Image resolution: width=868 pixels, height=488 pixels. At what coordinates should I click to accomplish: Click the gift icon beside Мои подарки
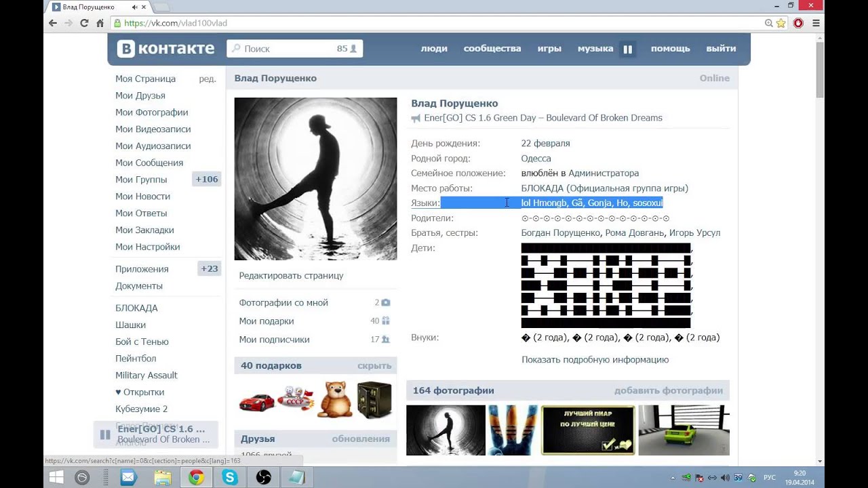(385, 321)
